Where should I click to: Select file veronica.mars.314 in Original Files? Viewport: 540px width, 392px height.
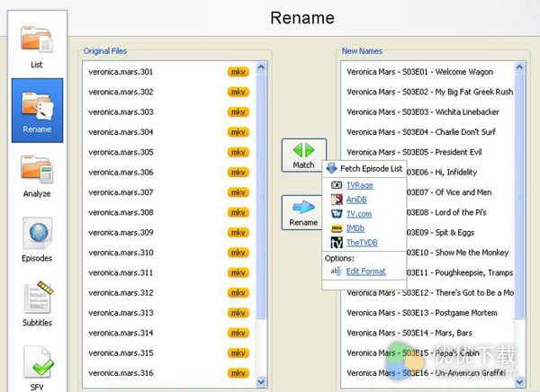(x=169, y=333)
